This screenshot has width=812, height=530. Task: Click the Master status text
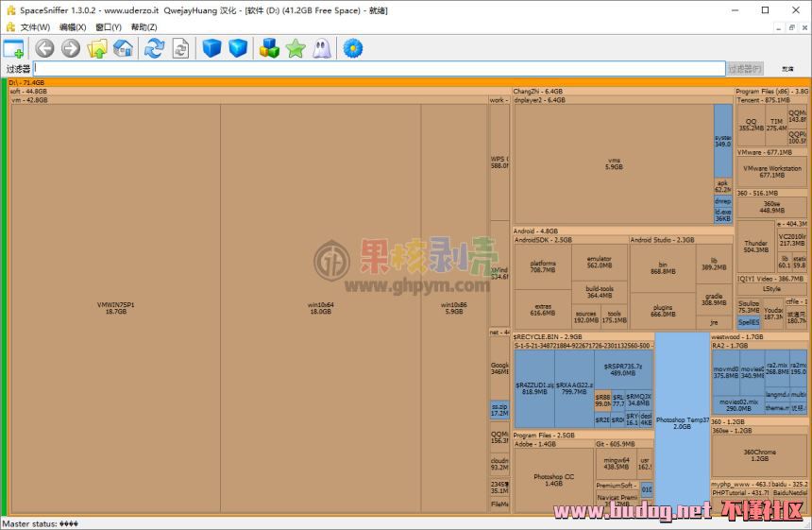coord(40,523)
